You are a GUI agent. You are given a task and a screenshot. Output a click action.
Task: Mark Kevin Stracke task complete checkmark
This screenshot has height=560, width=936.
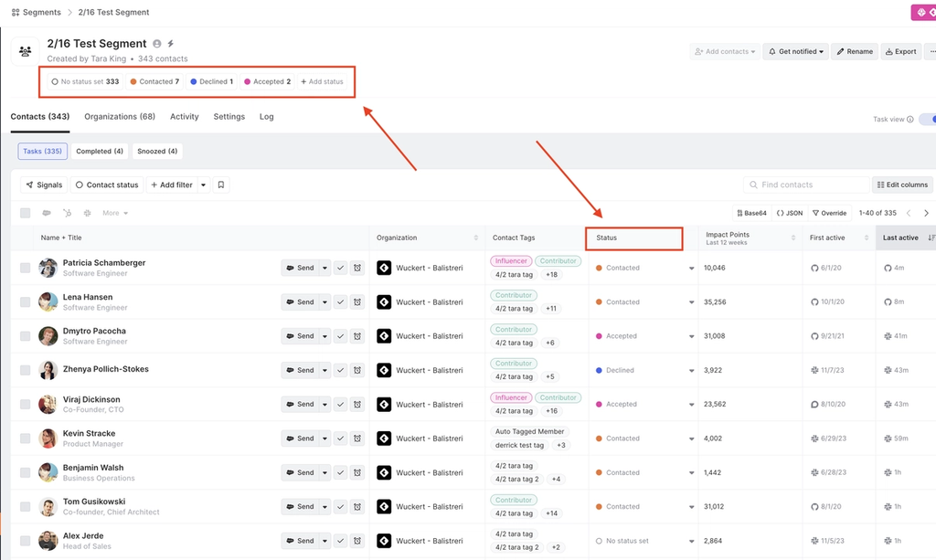340,438
